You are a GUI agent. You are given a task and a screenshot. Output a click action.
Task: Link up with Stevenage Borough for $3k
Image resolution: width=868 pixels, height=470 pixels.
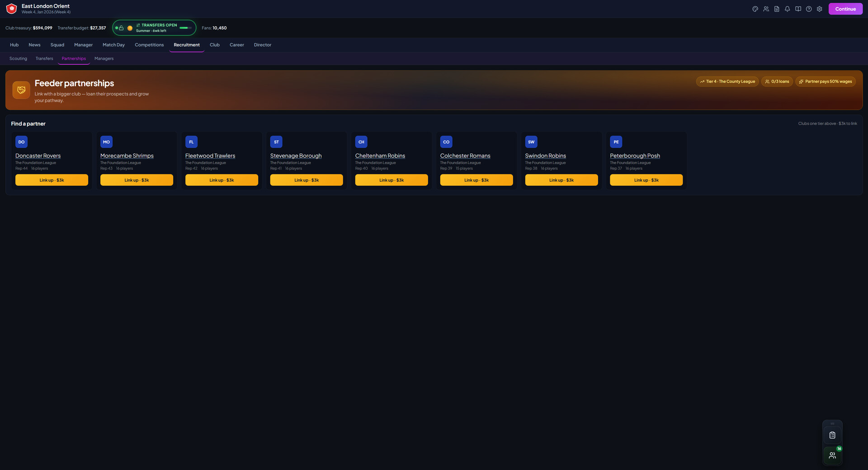[x=307, y=180]
